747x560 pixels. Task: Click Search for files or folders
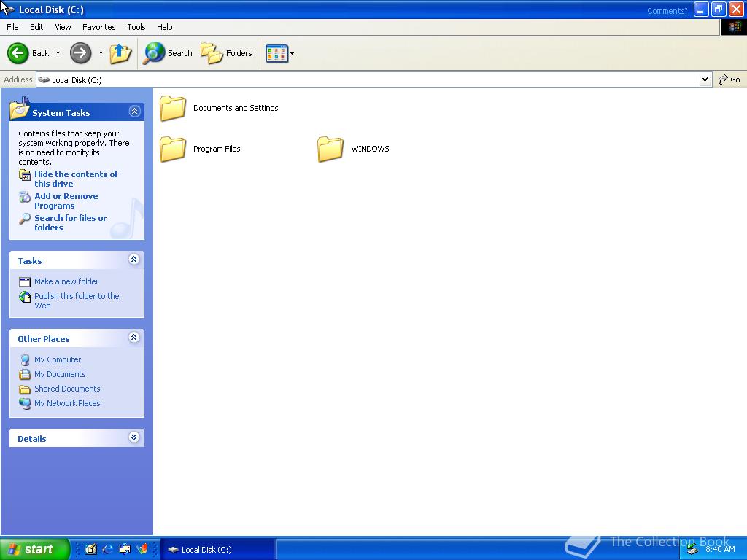pyautogui.click(x=71, y=223)
